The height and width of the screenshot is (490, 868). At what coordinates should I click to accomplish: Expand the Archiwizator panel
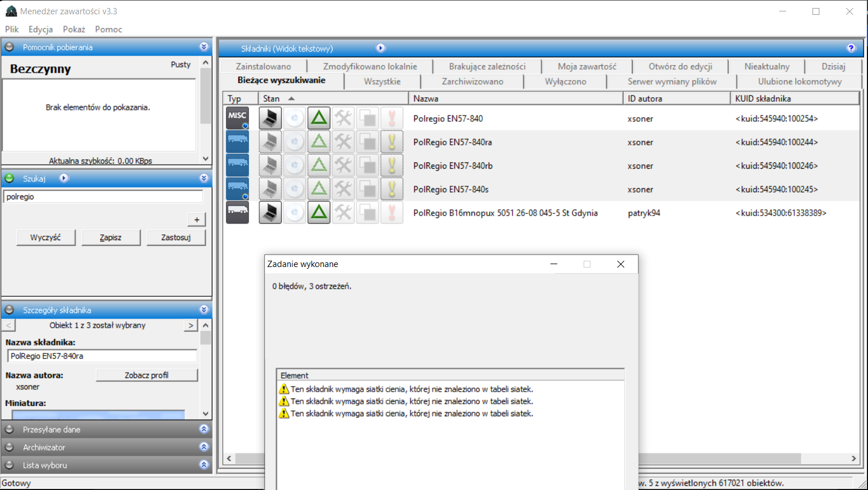point(204,447)
